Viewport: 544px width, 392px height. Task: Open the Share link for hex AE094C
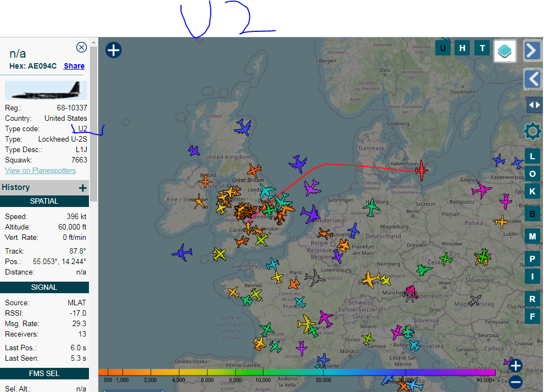[x=74, y=66]
